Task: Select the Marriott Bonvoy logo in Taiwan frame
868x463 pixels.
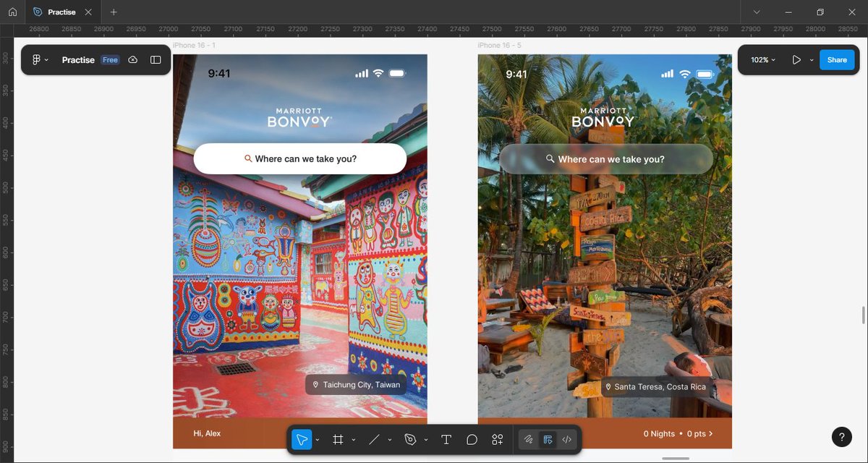Action: coord(299,118)
